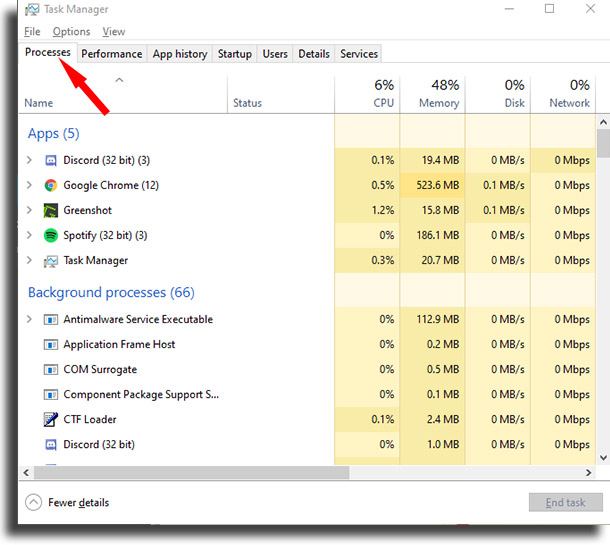Click the CTF Loader pen icon
The height and width of the screenshot is (545, 610).
[x=51, y=419]
